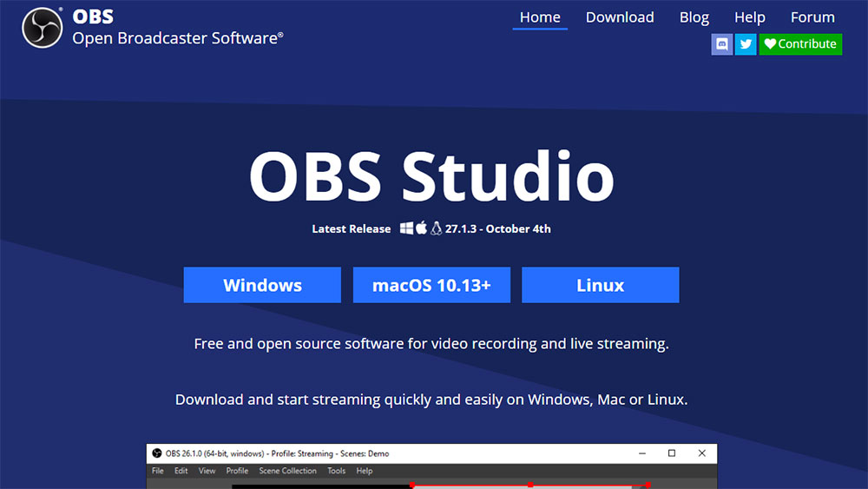The height and width of the screenshot is (489, 868).
Task: Download OBS for Windows button
Action: 262,285
